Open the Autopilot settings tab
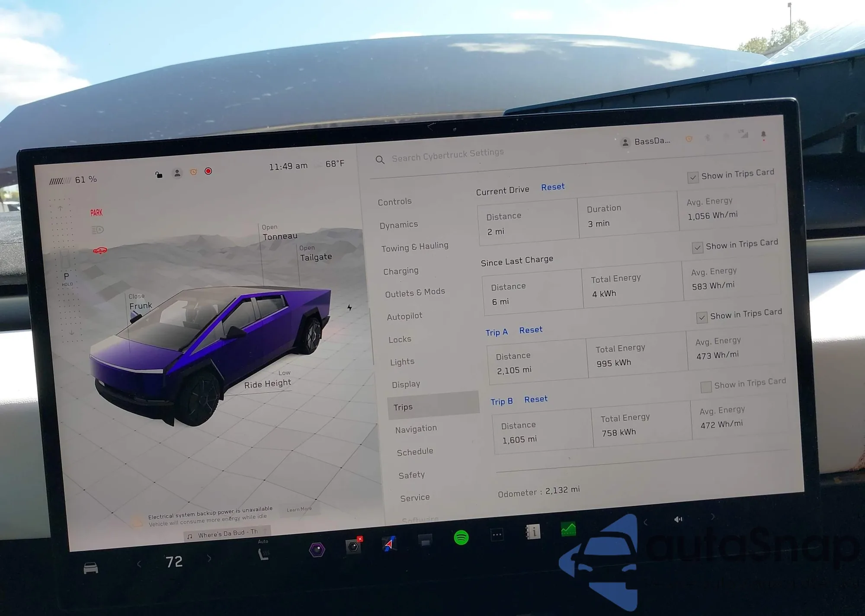 405,316
